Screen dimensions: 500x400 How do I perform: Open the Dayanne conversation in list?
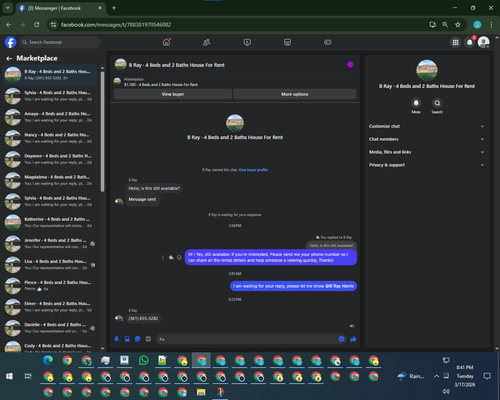tap(50, 159)
